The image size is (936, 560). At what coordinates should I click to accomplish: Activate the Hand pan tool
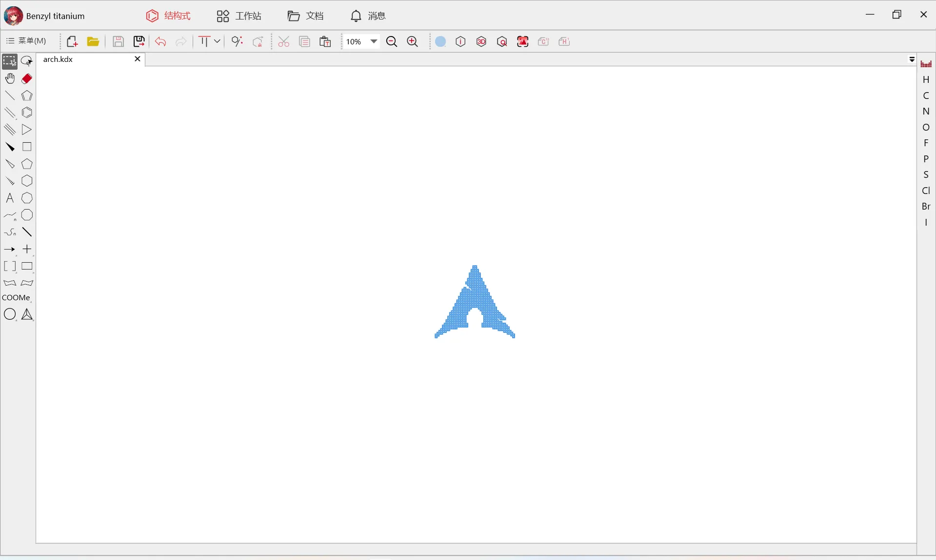10,78
